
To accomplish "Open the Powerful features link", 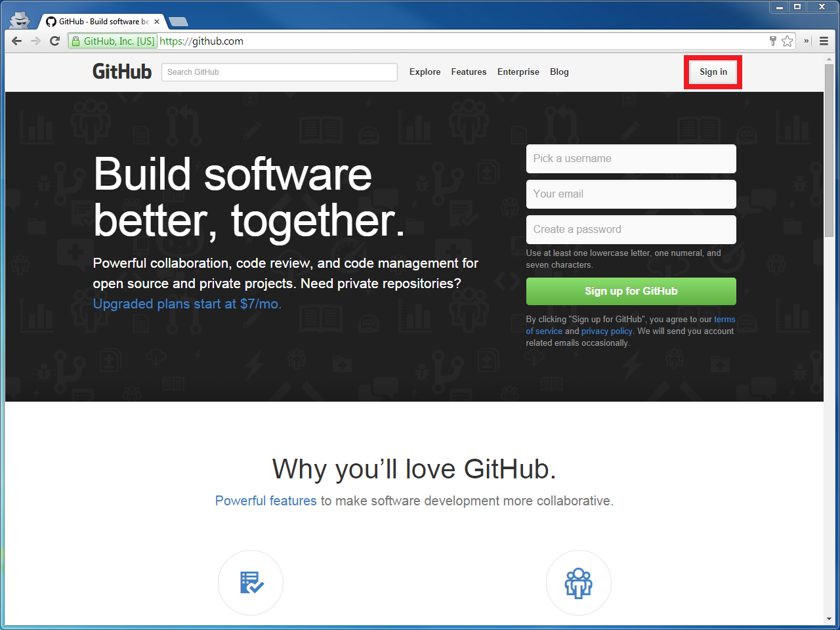I will [266, 501].
